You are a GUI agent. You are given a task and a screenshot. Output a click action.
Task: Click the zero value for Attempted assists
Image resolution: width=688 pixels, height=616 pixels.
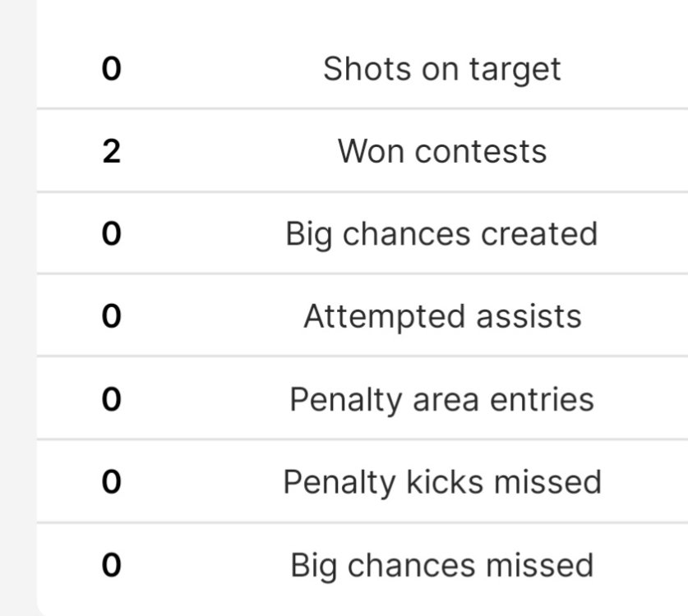click(x=111, y=316)
